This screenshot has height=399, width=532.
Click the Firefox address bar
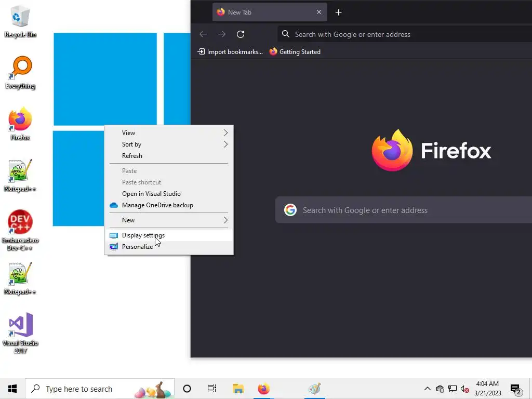point(404,34)
